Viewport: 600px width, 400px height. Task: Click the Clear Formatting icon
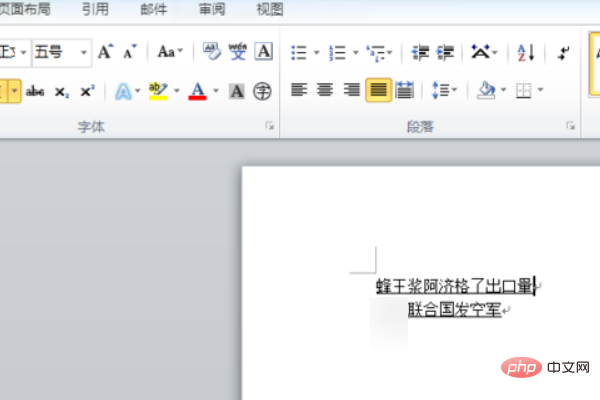(211, 51)
